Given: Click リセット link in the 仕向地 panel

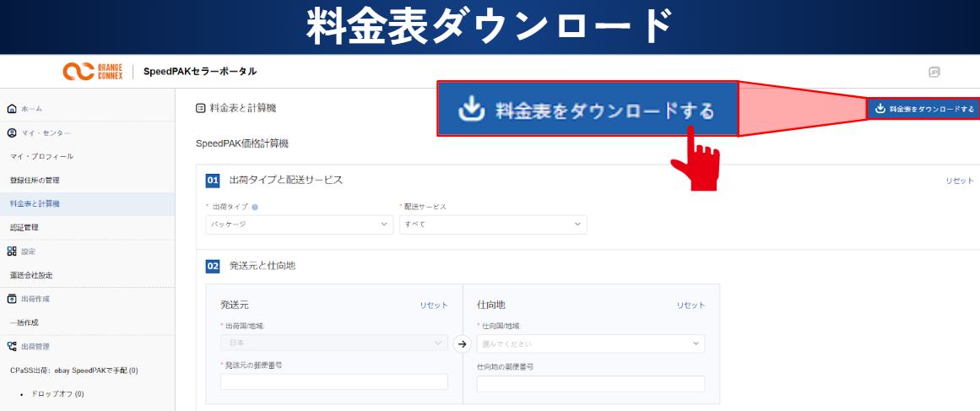Looking at the screenshot, I should tap(690, 306).
